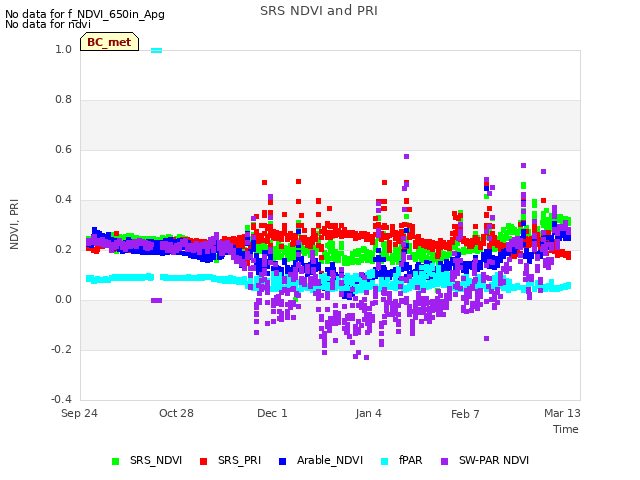Toggle the fPAR legend entry
The height and width of the screenshot is (480, 640).
click(402, 461)
